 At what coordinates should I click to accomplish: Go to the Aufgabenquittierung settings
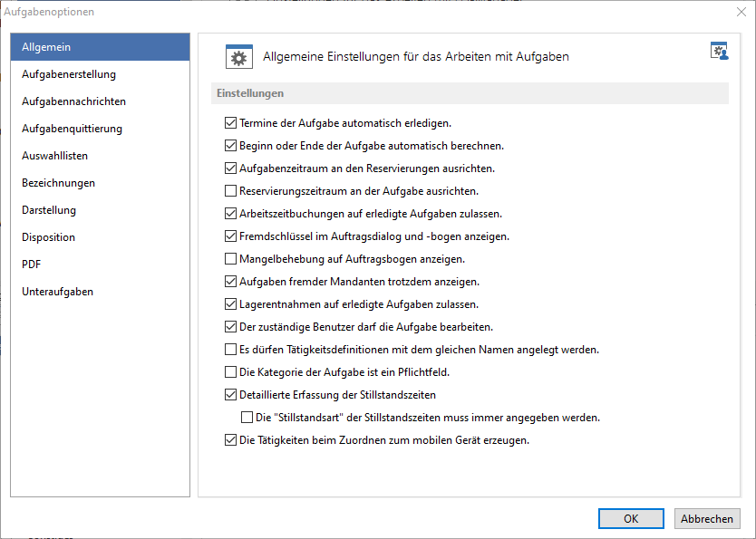[x=101, y=129]
